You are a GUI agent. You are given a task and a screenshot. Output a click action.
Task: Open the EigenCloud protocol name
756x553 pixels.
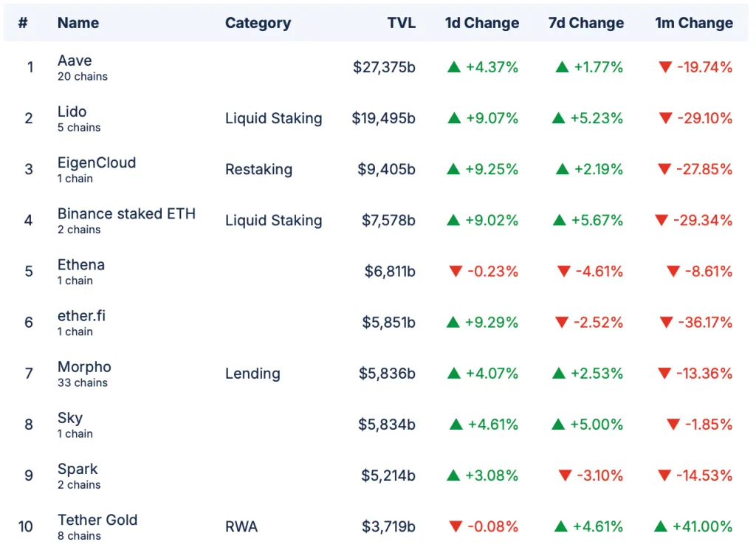click(97, 162)
